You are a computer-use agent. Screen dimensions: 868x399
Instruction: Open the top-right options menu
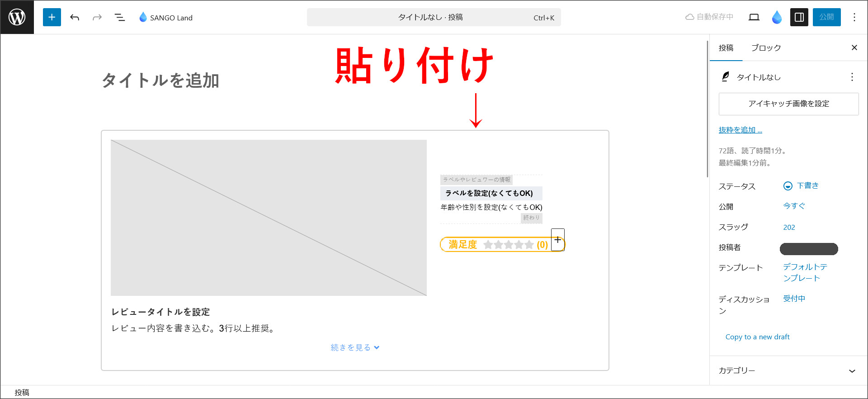854,17
